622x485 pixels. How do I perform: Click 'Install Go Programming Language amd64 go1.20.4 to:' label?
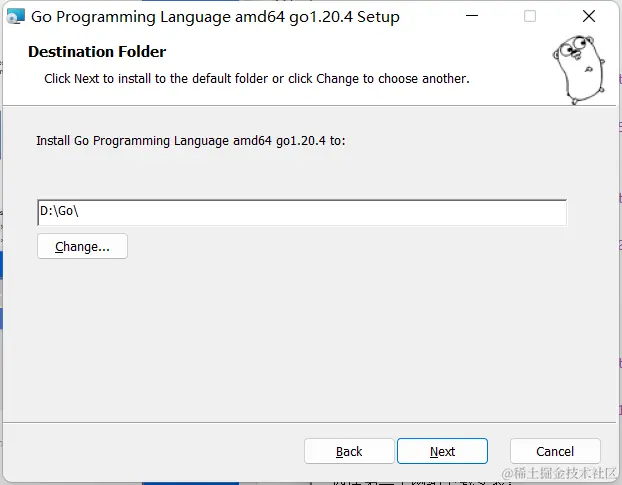191,141
